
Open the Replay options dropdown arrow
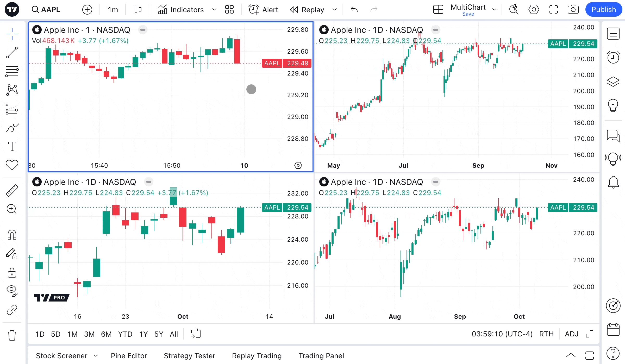click(x=335, y=10)
